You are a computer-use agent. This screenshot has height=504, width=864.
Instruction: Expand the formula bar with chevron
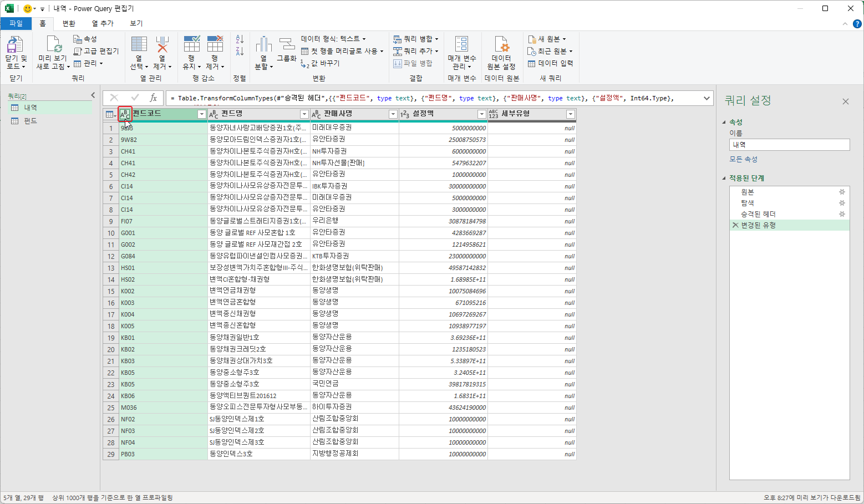point(707,98)
